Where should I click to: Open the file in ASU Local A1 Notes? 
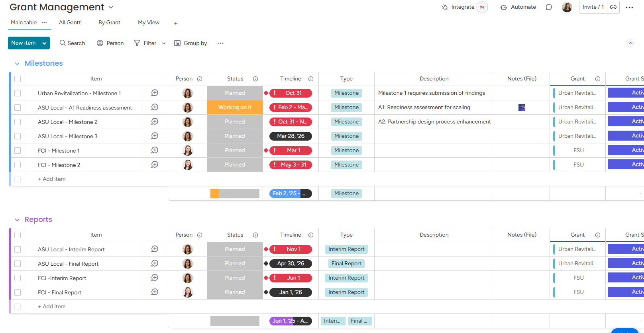click(x=522, y=107)
